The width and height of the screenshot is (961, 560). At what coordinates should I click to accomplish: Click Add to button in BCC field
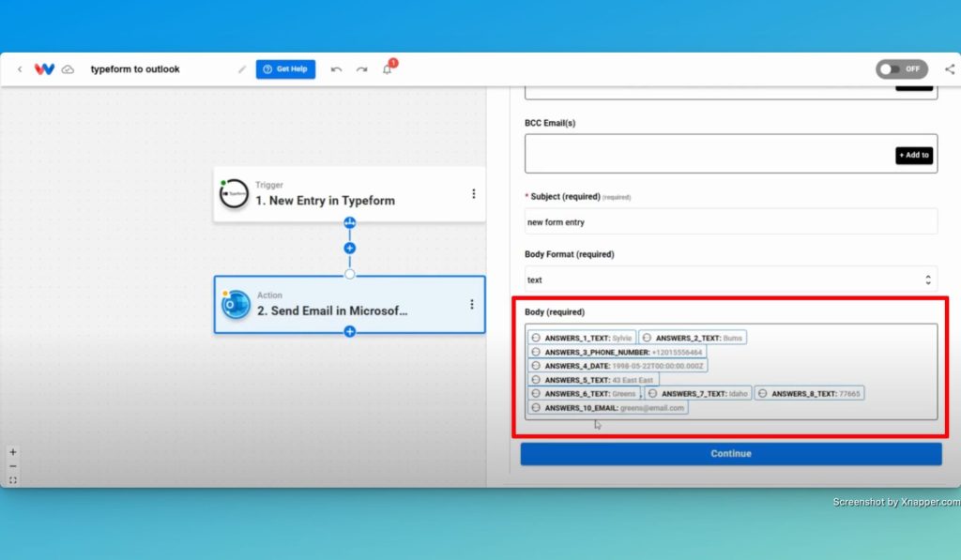click(914, 155)
